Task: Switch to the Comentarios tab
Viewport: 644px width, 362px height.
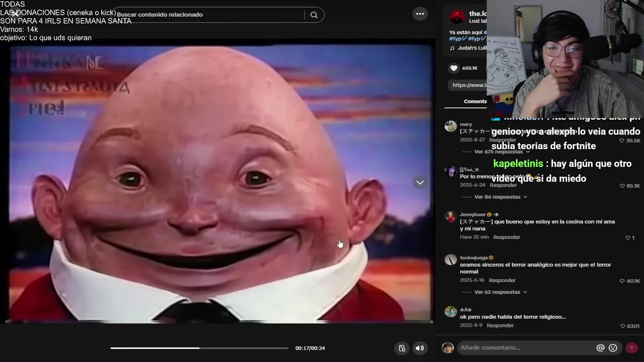Action: [x=475, y=101]
